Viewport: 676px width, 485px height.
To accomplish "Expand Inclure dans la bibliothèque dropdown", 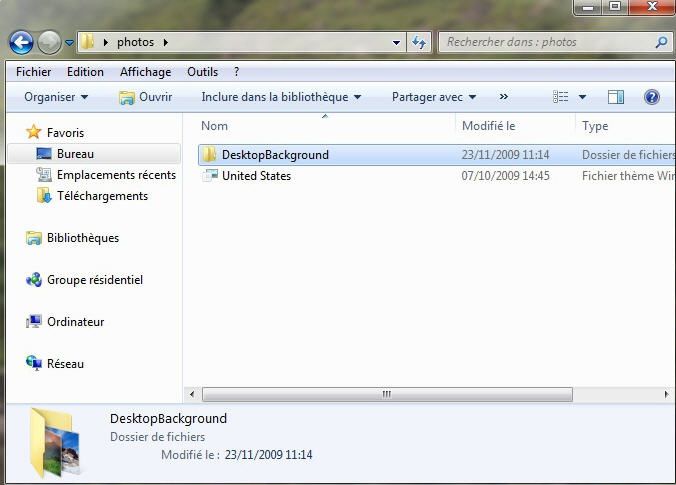I will [x=281, y=97].
